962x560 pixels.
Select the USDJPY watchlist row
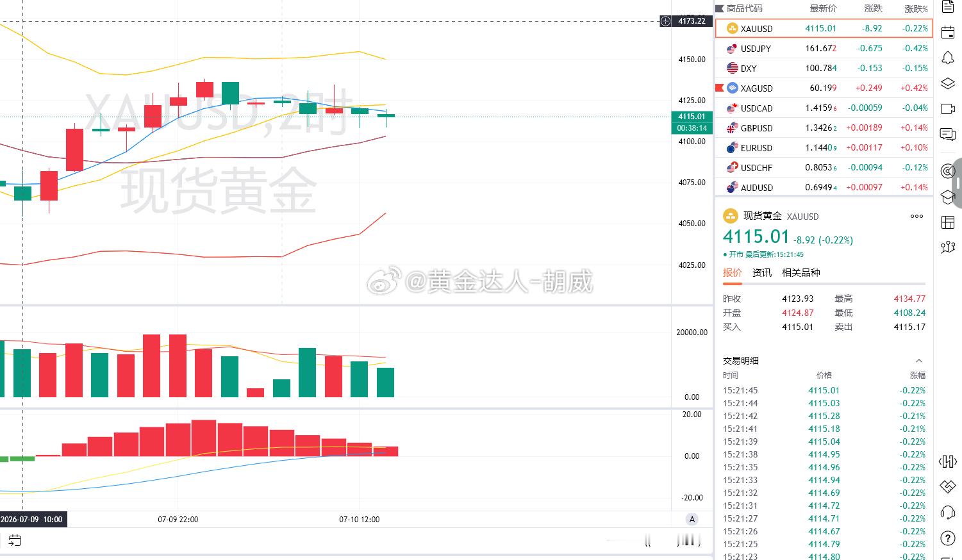(824, 48)
